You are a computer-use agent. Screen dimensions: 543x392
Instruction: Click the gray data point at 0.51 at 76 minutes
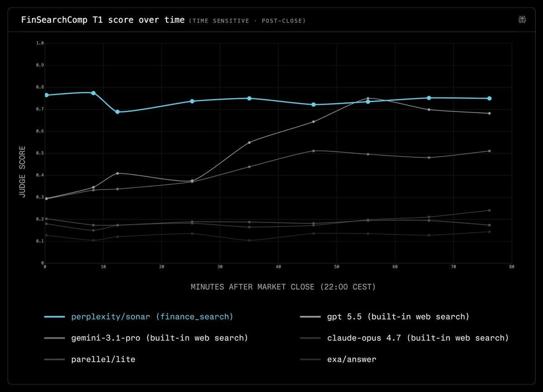click(x=490, y=151)
